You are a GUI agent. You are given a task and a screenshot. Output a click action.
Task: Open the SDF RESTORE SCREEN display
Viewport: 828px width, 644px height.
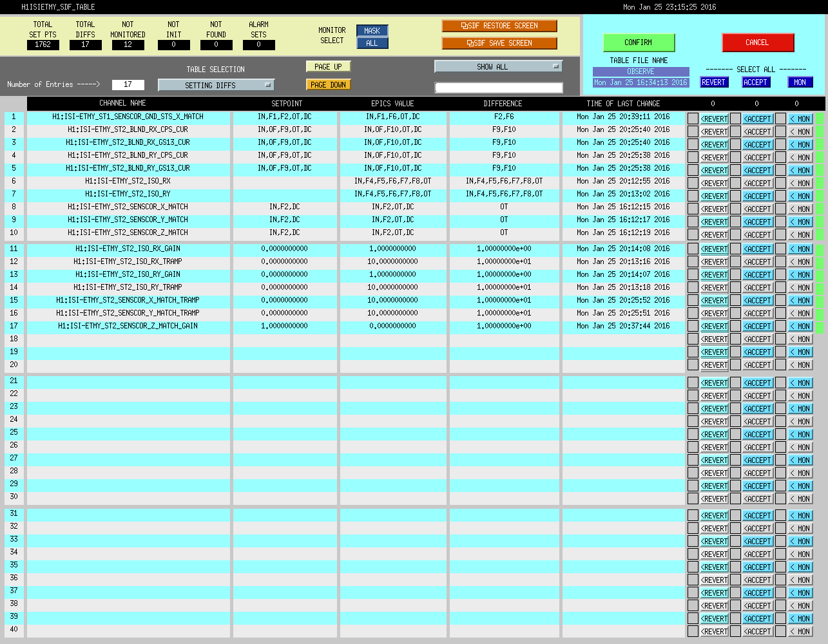click(499, 26)
